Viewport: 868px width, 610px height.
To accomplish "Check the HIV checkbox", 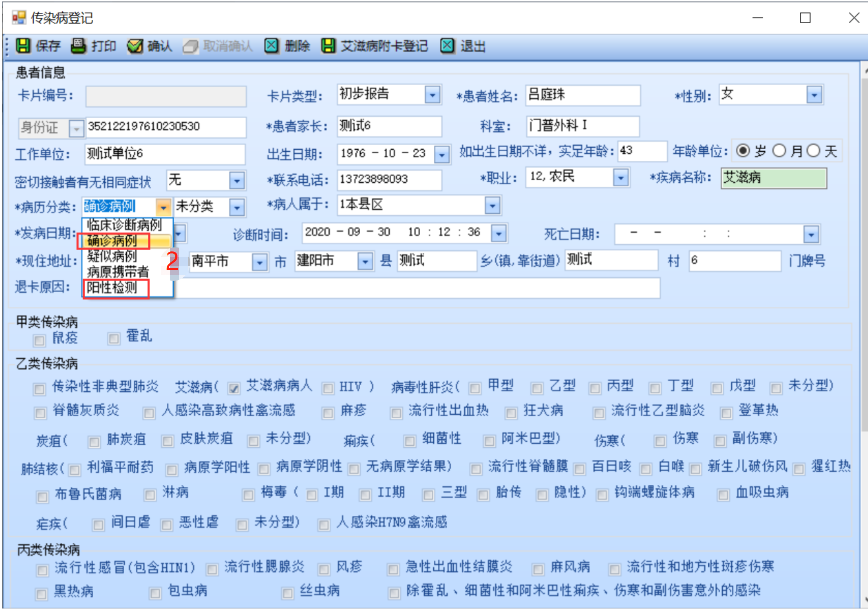I will click(x=329, y=388).
